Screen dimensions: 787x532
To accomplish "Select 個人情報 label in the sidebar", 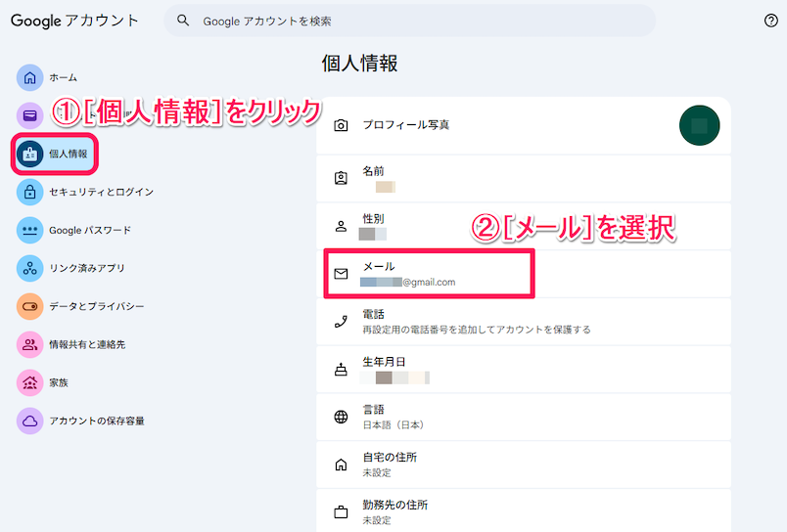I will (69, 154).
